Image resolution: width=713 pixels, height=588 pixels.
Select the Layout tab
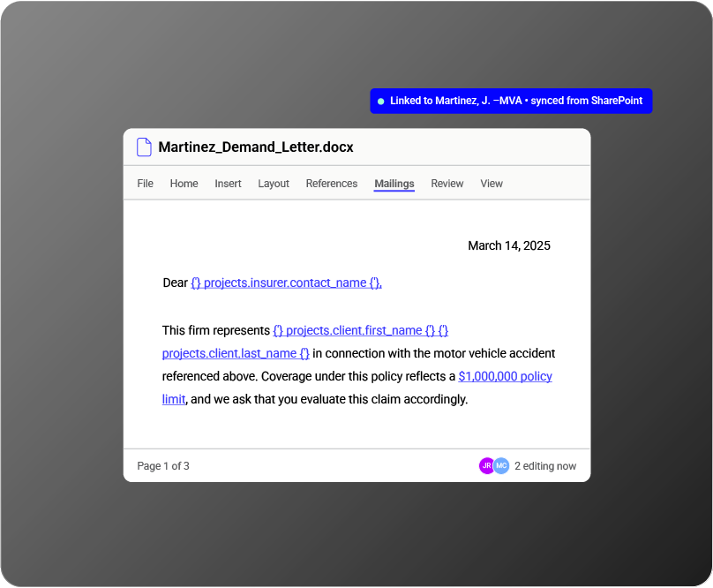pyautogui.click(x=274, y=184)
